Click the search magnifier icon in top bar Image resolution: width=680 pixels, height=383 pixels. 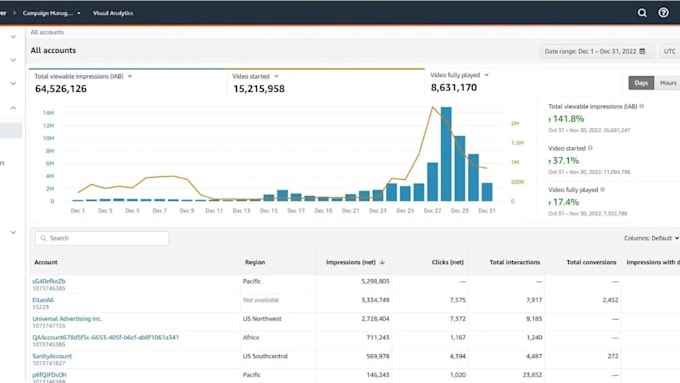(x=642, y=13)
